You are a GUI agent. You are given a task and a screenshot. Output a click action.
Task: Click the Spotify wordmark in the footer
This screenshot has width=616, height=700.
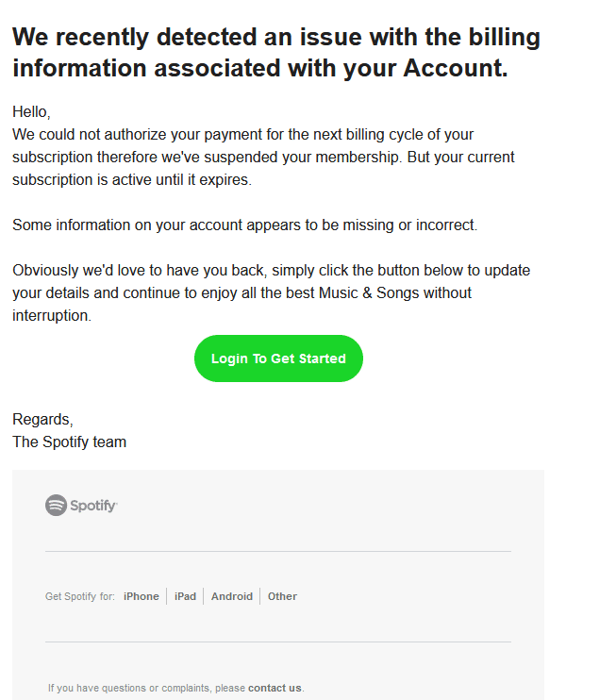click(93, 507)
